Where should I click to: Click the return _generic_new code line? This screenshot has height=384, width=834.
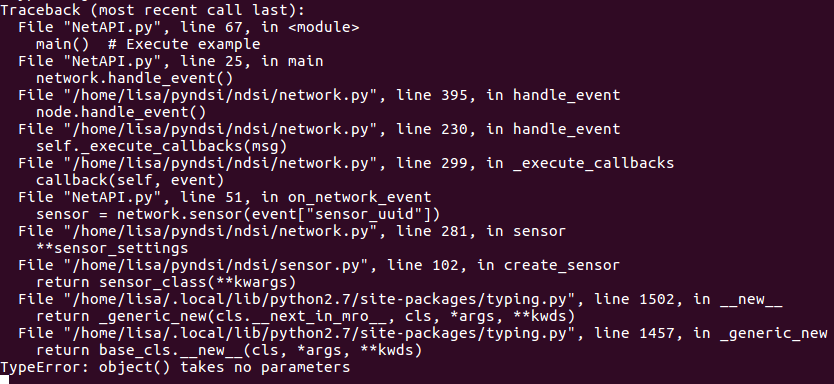point(305,316)
